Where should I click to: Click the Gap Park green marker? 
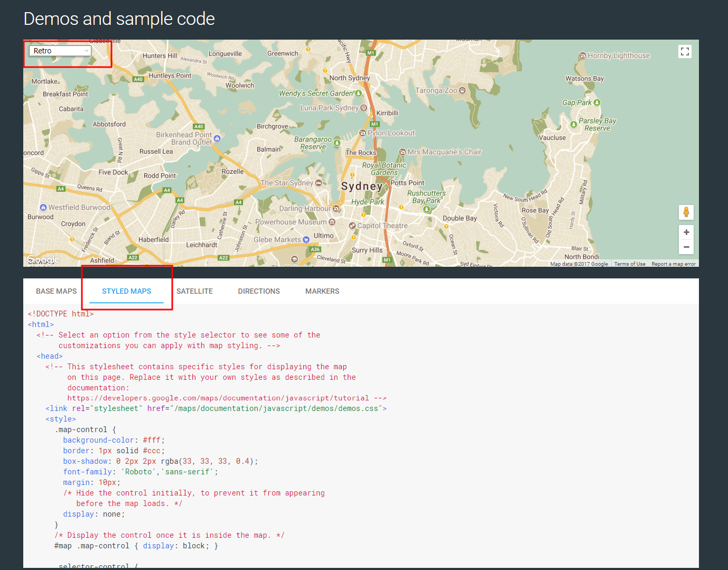click(x=597, y=102)
